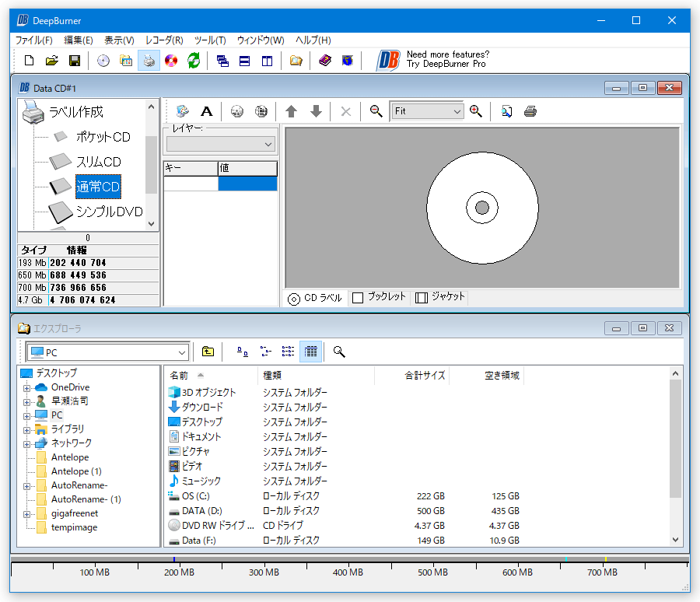Click the folder-and-calendar icon in the main toolbar
700x602 pixels.
click(x=126, y=61)
